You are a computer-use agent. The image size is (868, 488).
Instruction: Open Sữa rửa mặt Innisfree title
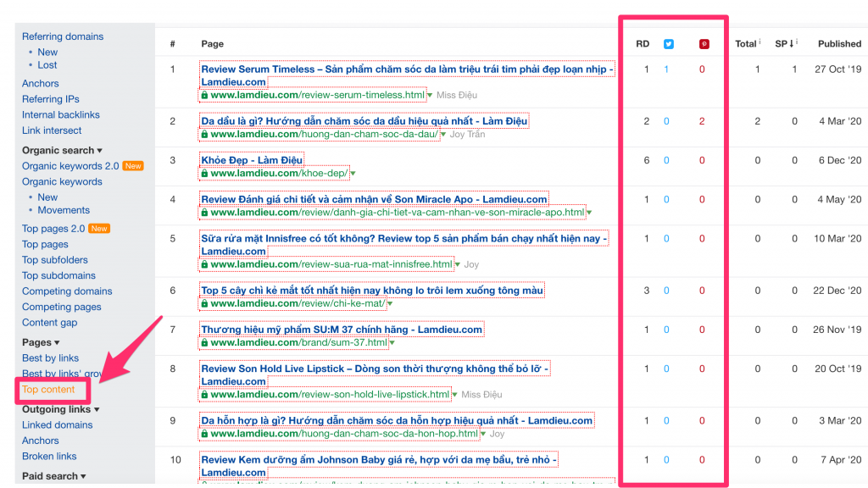tap(404, 245)
